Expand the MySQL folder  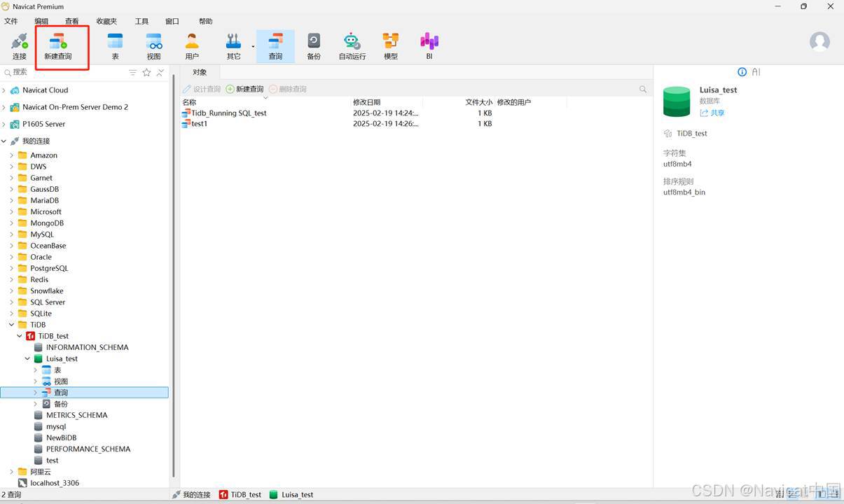pos(12,234)
